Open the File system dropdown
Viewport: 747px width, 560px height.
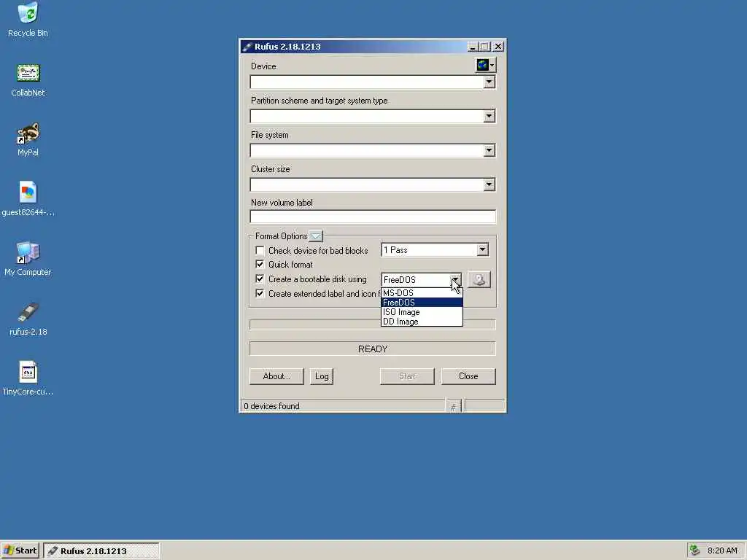pyautogui.click(x=489, y=150)
